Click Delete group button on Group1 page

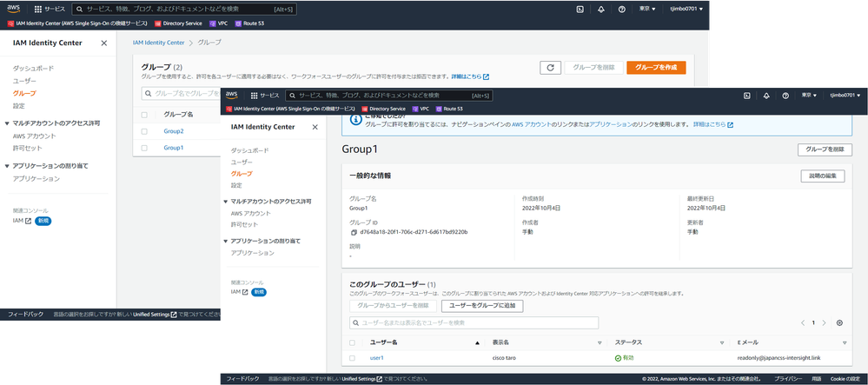point(825,149)
